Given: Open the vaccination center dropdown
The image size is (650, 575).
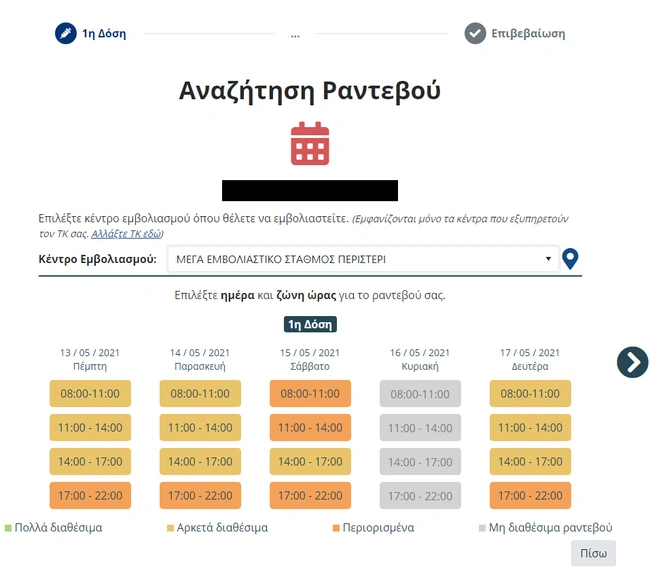Looking at the screenshot, I should click(x=362, y=259).
